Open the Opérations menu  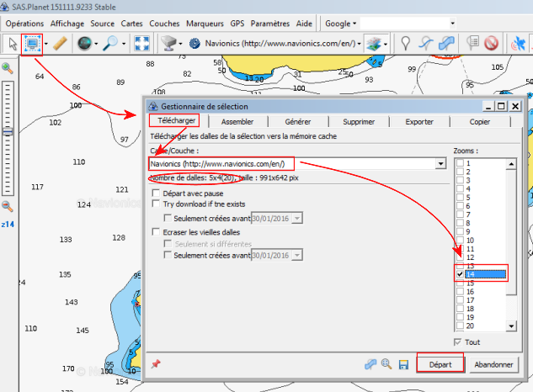(x=24, y=24)
